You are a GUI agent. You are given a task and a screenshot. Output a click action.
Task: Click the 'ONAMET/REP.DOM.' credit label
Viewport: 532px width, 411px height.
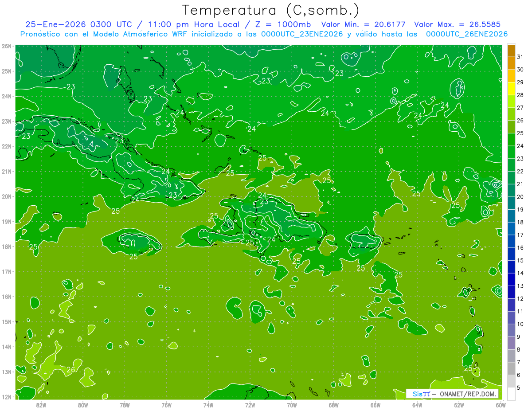468,394
